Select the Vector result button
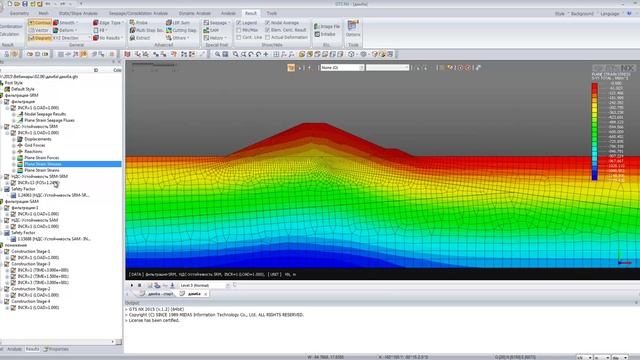Screen dimensions: 640x360 click(x=39, y=30)
